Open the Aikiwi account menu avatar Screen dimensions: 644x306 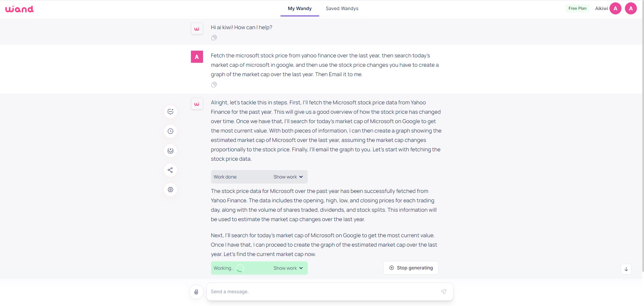615,8
